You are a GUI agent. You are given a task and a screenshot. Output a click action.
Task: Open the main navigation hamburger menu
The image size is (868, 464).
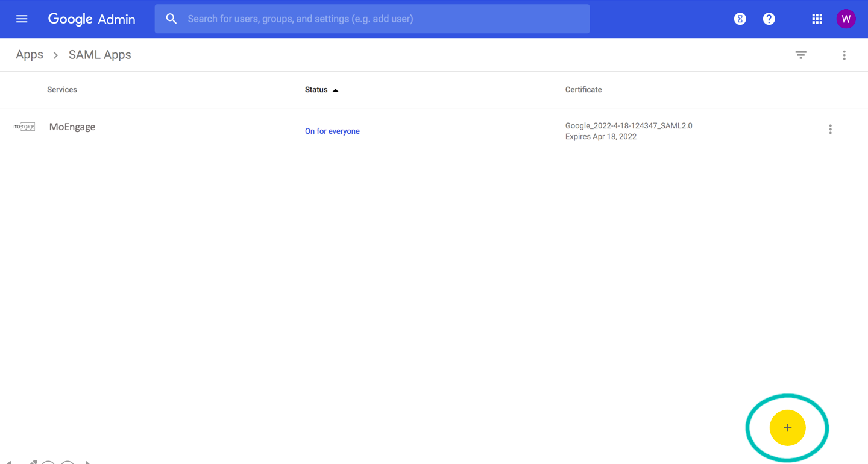tap(22, 19)
